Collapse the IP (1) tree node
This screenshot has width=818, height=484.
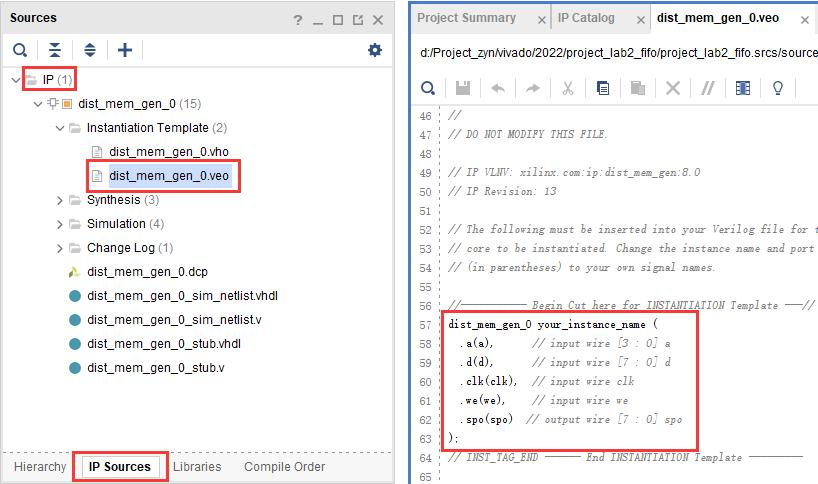point(17,79)
